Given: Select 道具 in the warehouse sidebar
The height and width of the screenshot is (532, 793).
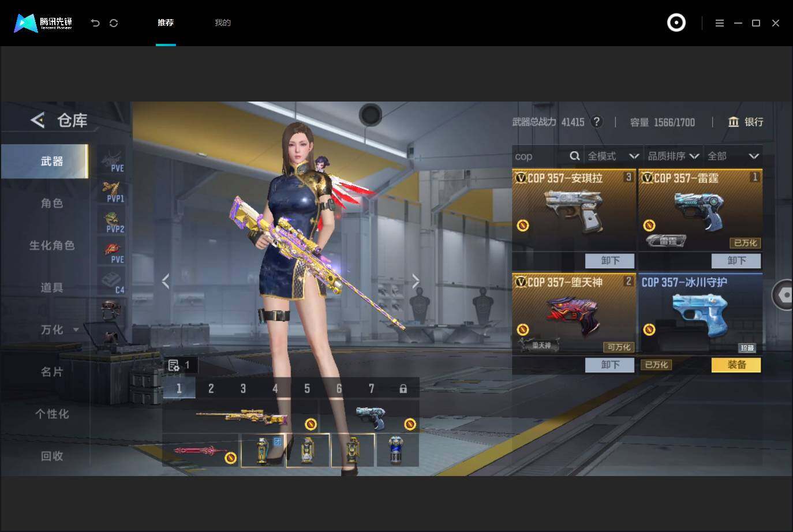Looking at the screenshot, I should (x=51, y=287).
